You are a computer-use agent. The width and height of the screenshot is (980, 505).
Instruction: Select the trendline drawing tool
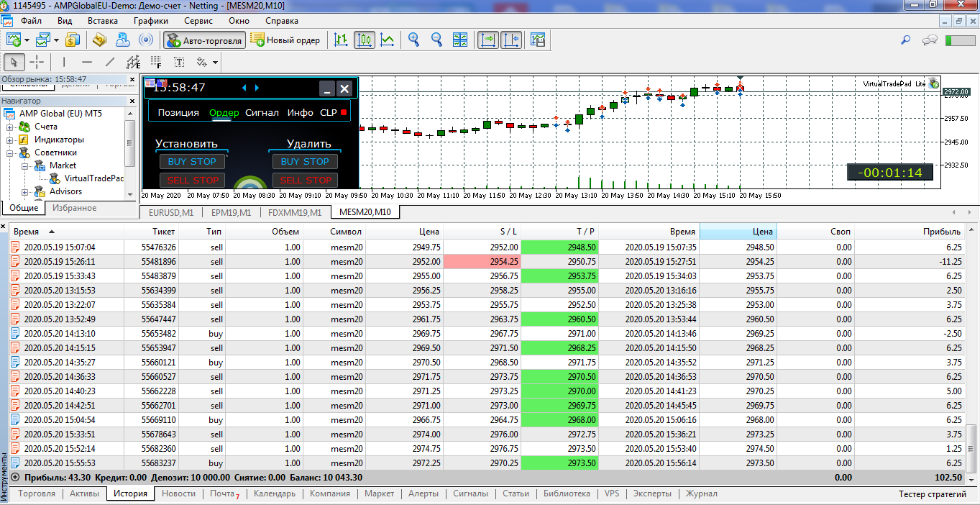tap(110, 62)
